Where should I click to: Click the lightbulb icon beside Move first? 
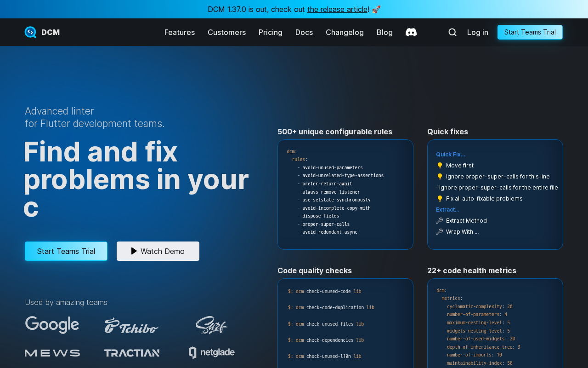(440, 166)
